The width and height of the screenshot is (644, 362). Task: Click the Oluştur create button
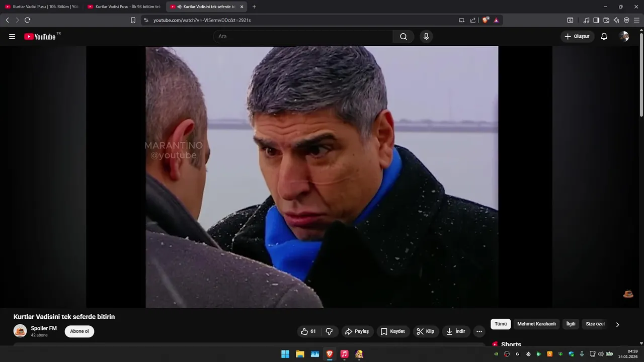click(x=578, y=36)
